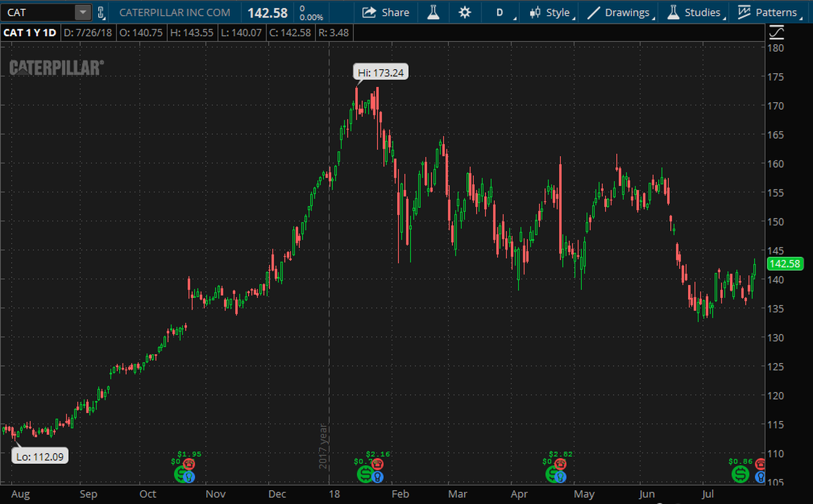
Task: Open the flask research icon beside Share
Action: (x=433, y=12)
